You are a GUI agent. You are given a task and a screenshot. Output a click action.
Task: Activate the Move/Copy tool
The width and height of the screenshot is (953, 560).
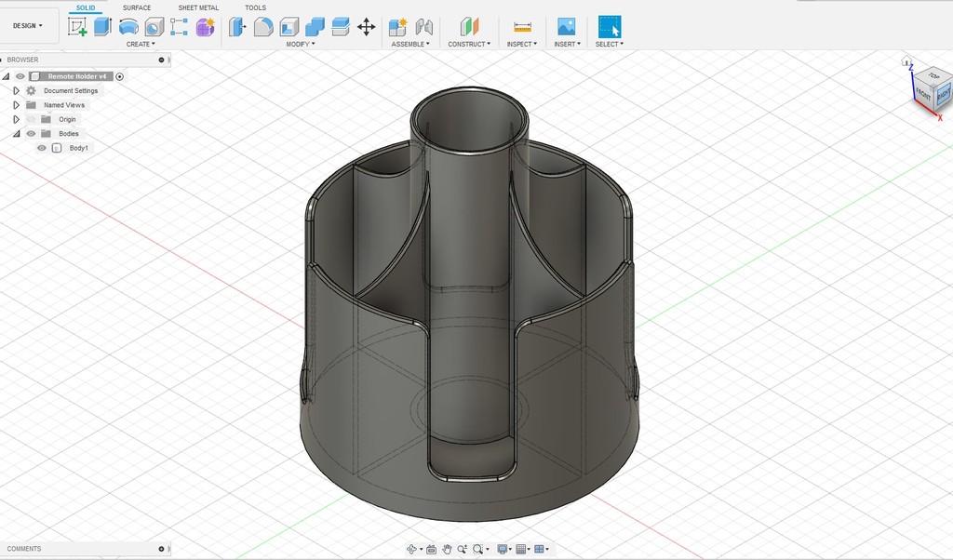tap(364, 26)
